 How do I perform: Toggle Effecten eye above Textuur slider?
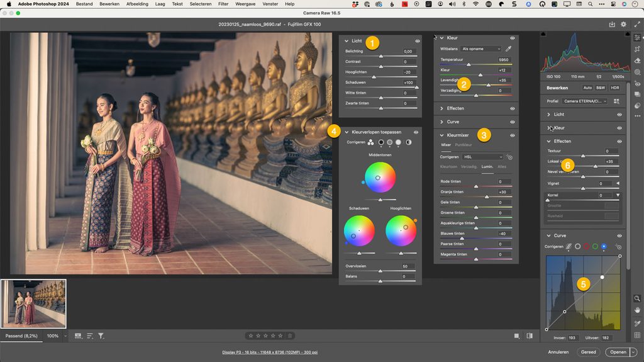pyautogui.click(x=619, y=141)
